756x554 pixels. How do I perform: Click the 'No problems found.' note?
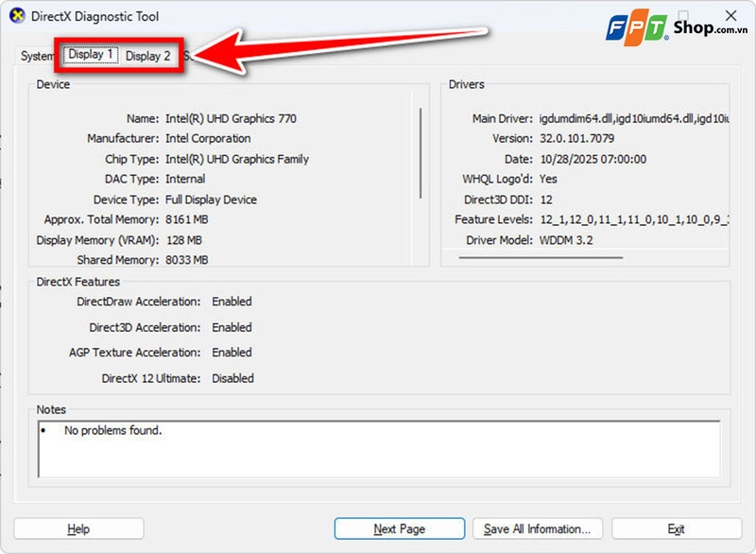pos(112,430)
